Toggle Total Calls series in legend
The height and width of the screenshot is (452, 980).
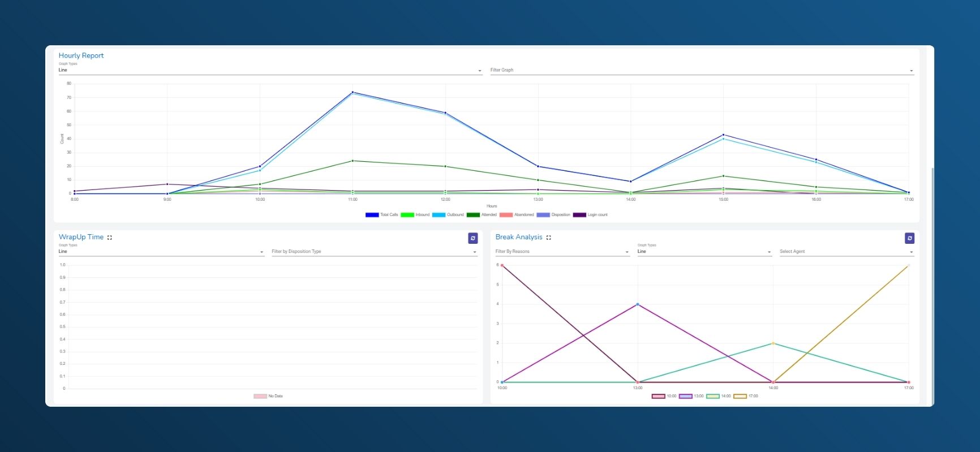382,215
